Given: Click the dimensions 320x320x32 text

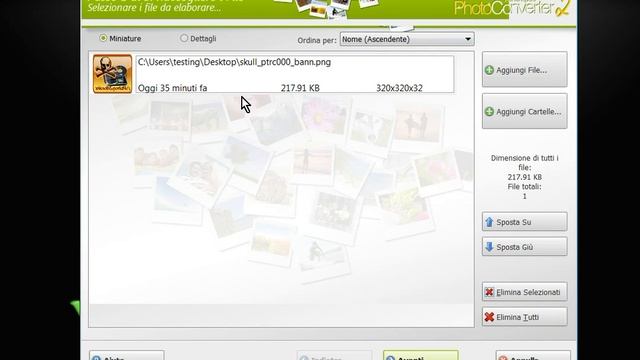Looking at the screenshot, I should (x=399, y=88).
